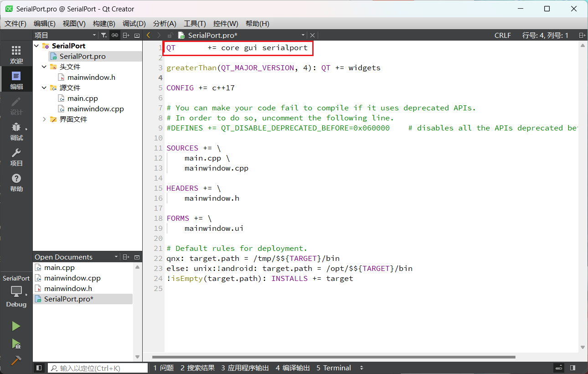The image size is (588, 374).
Task: Toggle the left sidebar visibility button
Action: (x=39, y=368)
